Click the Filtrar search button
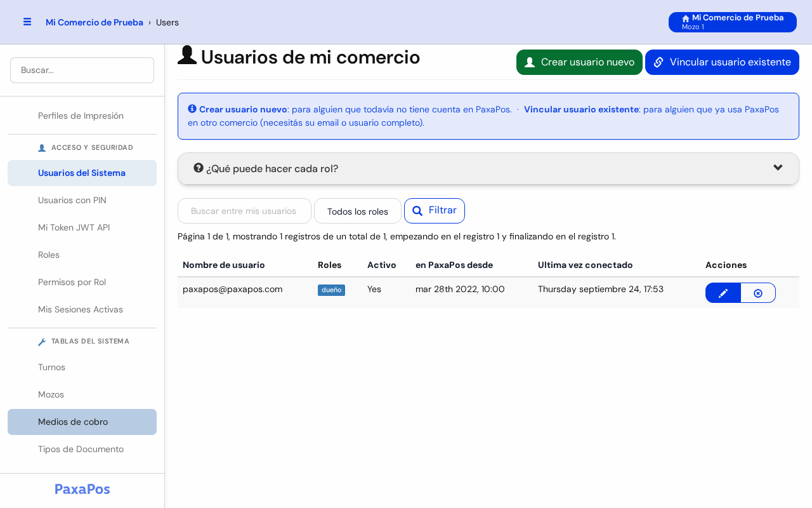 (435, 211)
